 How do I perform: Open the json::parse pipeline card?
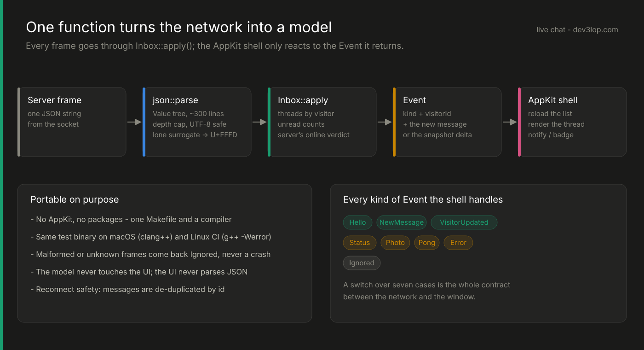pyautogui.click(x=197, y=122)
